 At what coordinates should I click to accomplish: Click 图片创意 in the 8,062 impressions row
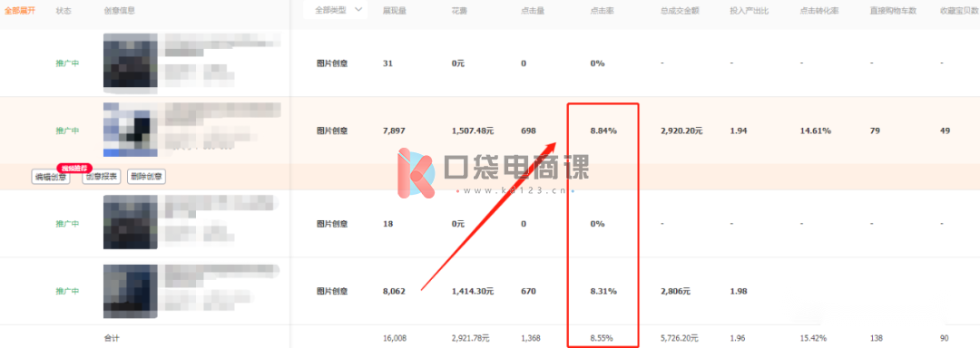332,291
